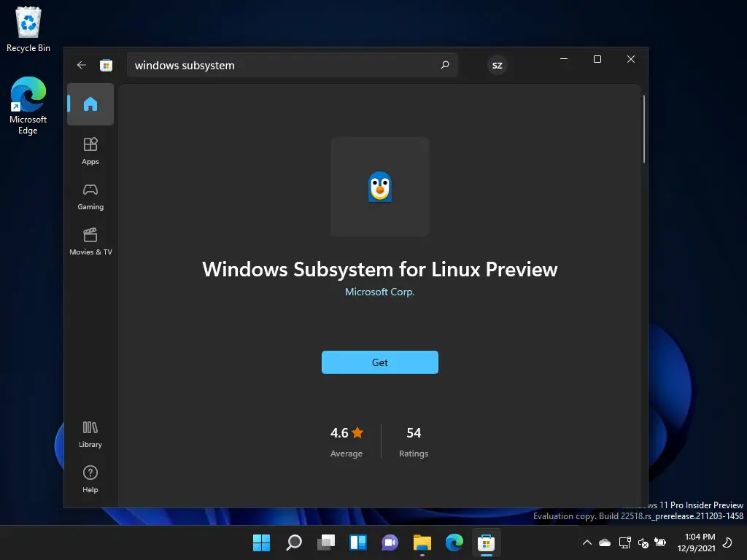
Task: Open the Library in Store sidebar
Action: pyautogui.click(x=90, y=435)
